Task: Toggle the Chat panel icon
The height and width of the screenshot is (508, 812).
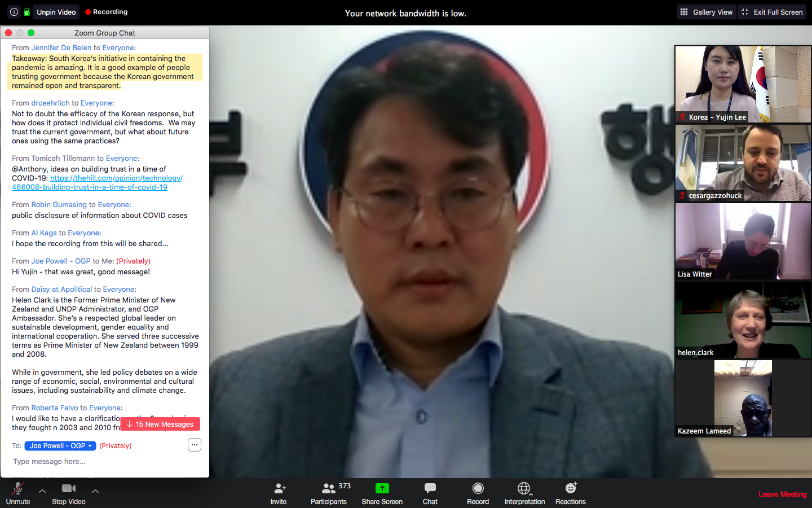Action: tap(430, 489)
